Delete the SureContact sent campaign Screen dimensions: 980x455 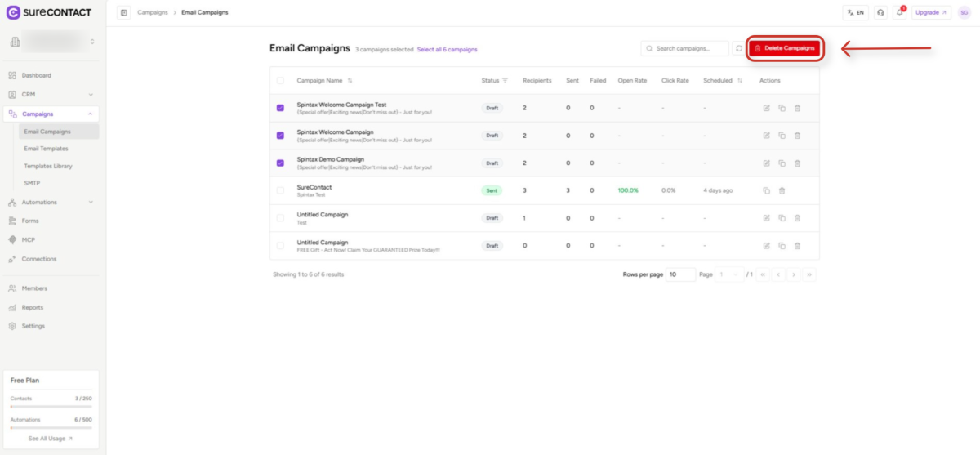(782, 190)
